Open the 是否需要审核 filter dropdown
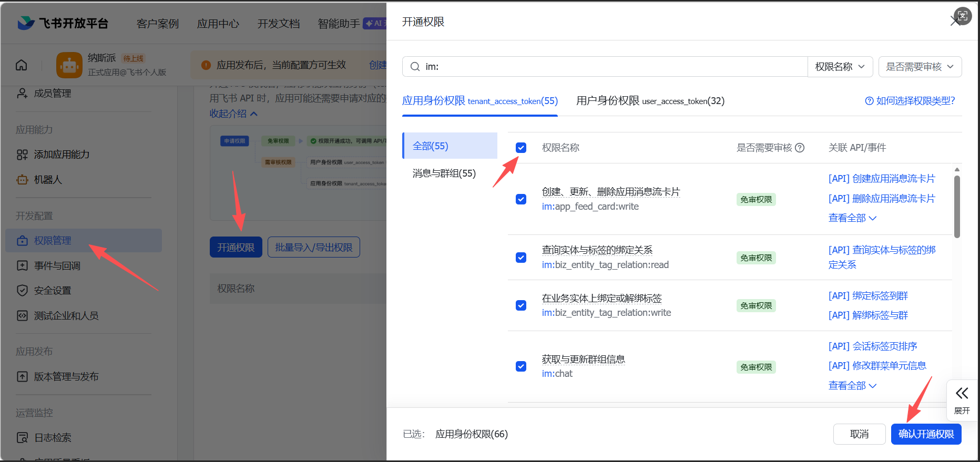The image size is (980, 462). click(x=920, y=67)
